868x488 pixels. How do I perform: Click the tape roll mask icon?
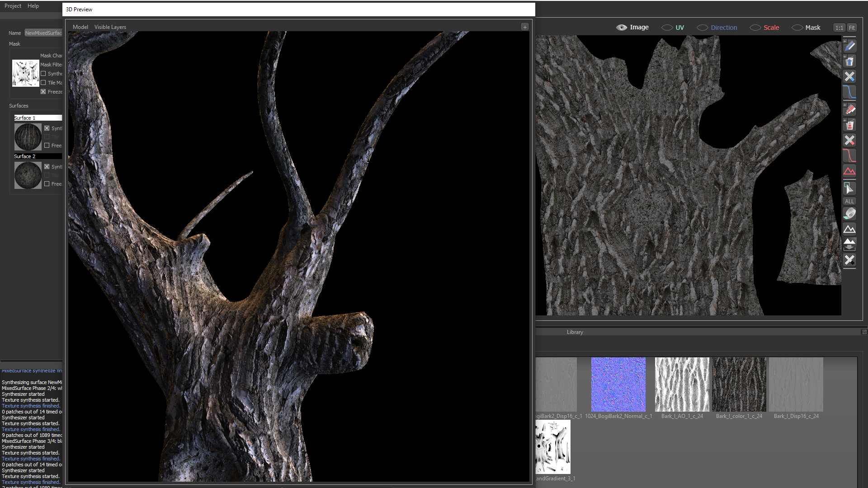(x=849, y=214)
